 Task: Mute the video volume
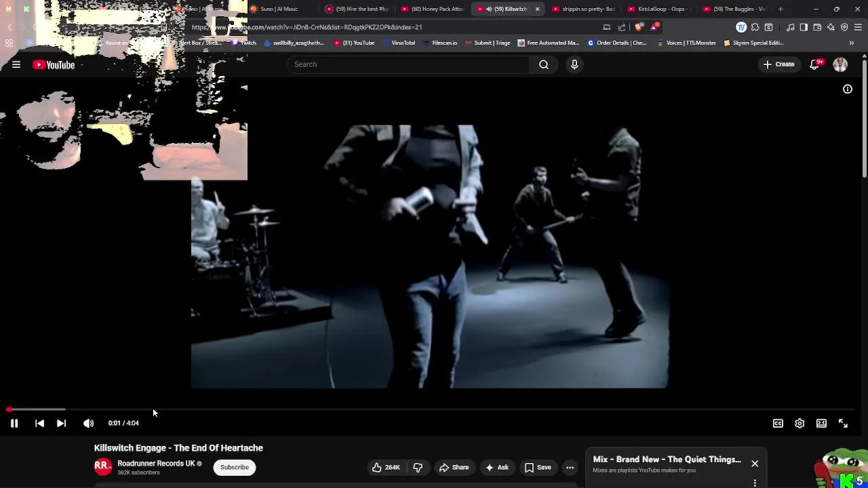click(x=88, y=423)
